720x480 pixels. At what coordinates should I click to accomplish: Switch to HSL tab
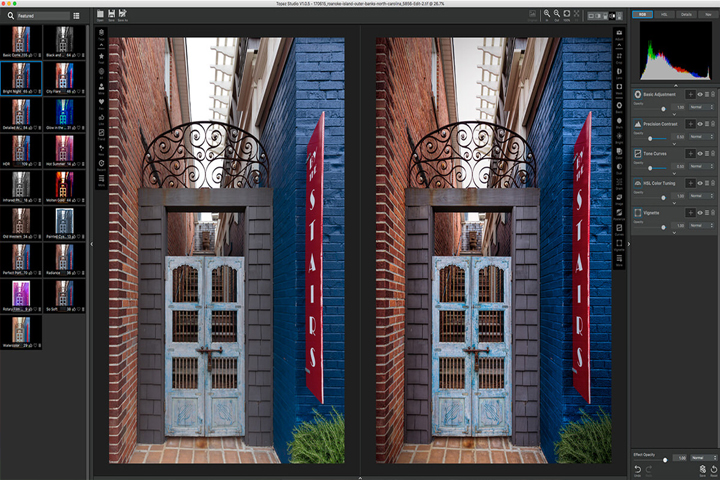(x=664, y=15)
